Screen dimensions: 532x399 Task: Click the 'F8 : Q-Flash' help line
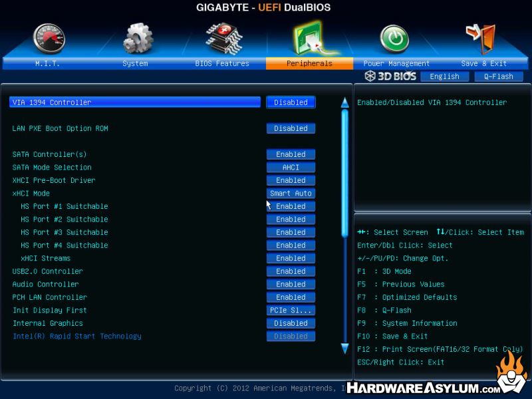point(384,310)
